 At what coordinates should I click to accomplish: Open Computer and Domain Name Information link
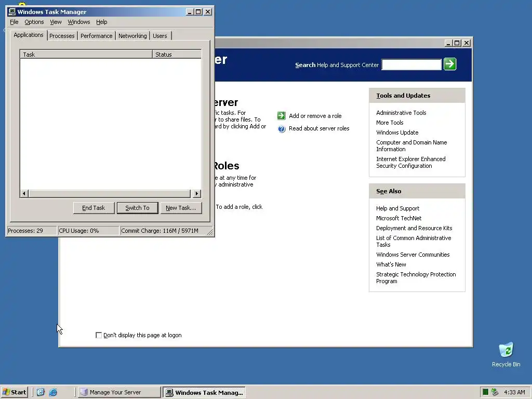pyautogui.click(x=411, y=146)
